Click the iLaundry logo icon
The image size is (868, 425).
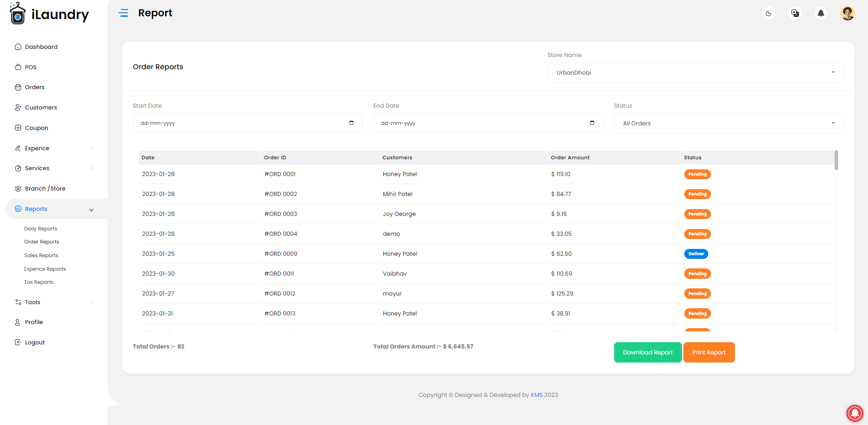pyautogui.click(x=17, y=13)
